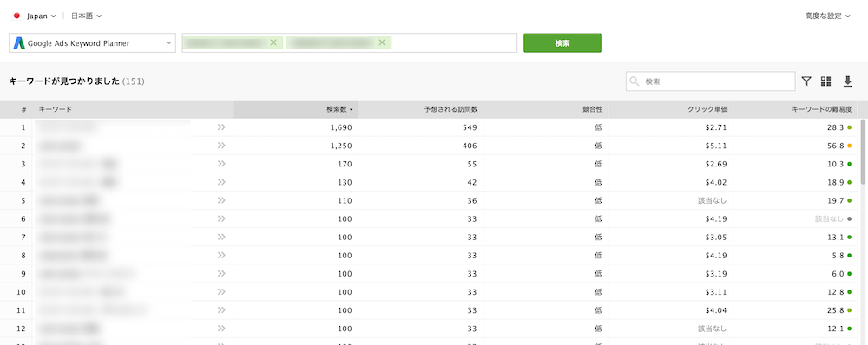Expand Google Ads Keyword Planner selector
868x345 pixels.
[93, 43]
